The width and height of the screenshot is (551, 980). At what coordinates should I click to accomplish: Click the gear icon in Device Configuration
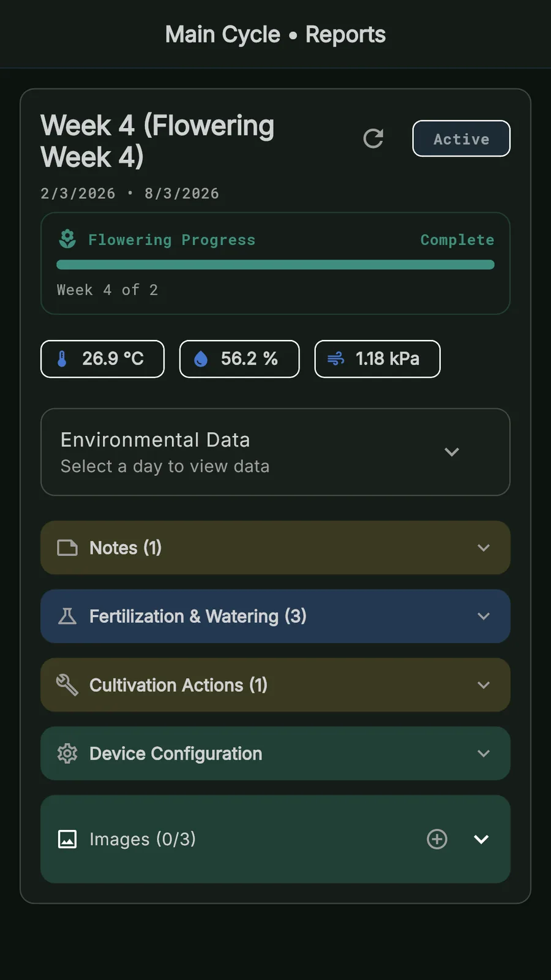[x=67, y=753]
